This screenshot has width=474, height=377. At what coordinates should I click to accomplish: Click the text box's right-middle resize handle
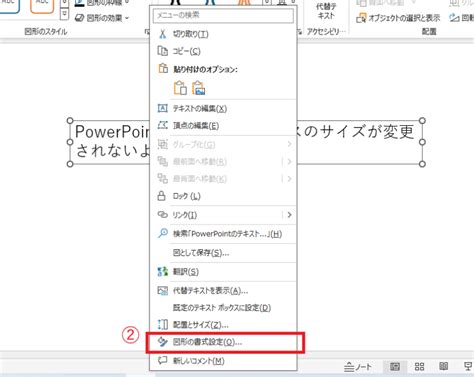(422, 142)
